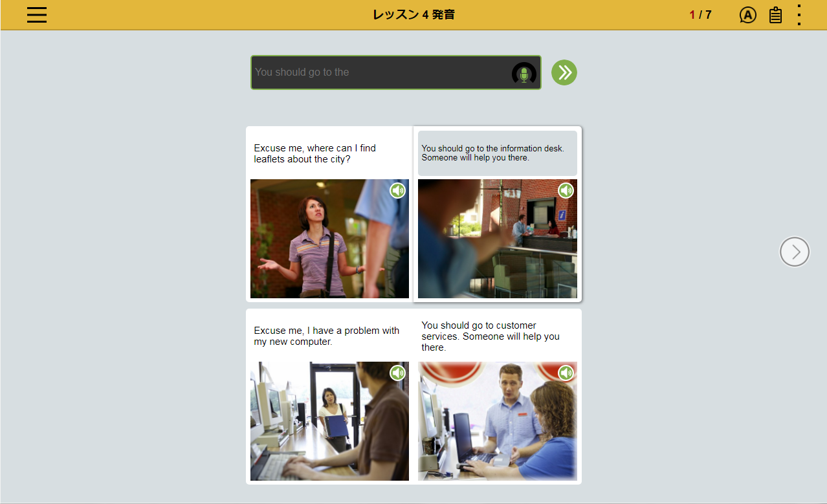Open the three-dot more options menu
This screenshot has height=504, width=827.
click(x=799, y=15)
